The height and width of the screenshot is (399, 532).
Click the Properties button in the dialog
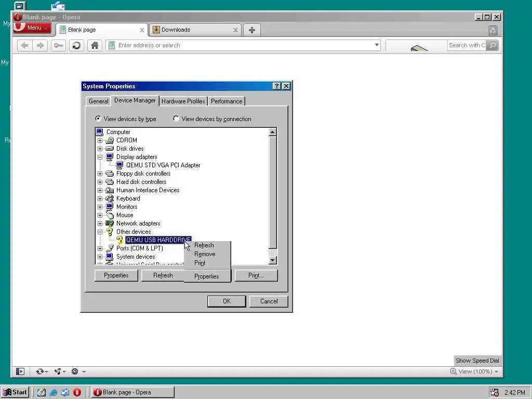coord(116,275)
